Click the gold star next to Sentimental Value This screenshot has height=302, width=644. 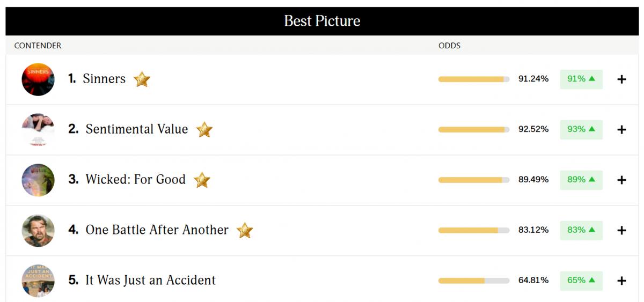(204, 129)
